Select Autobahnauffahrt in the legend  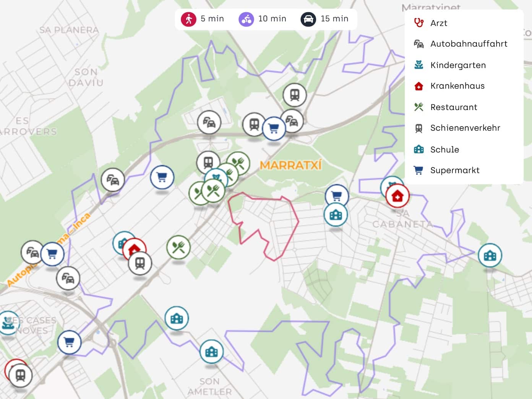pyautogui.click(x=469, y=44)
